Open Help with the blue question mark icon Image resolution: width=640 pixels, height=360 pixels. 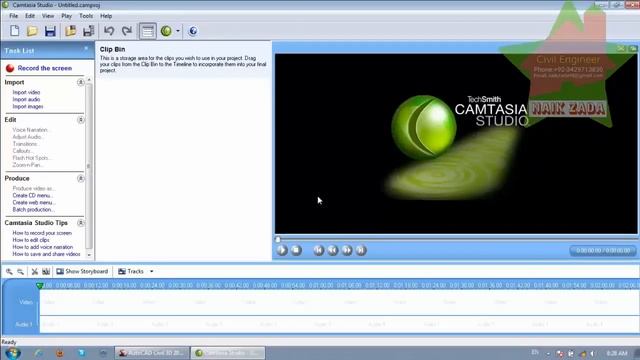(x=193, y=31)
